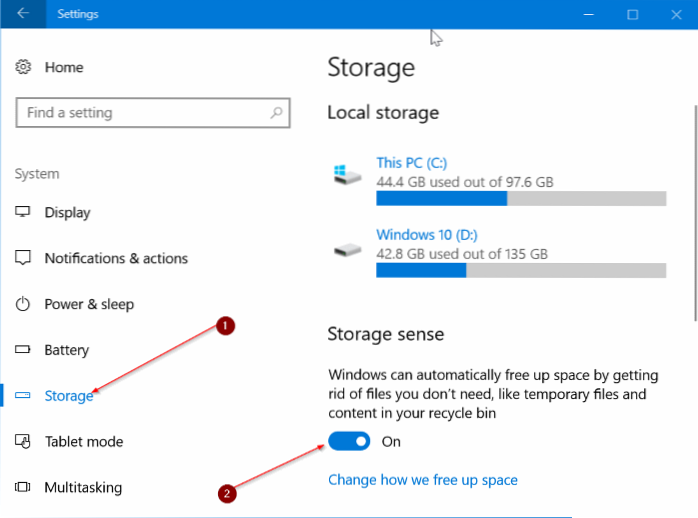Open This PC (C:) storage details
698x518 pixels.
(411, 162)
